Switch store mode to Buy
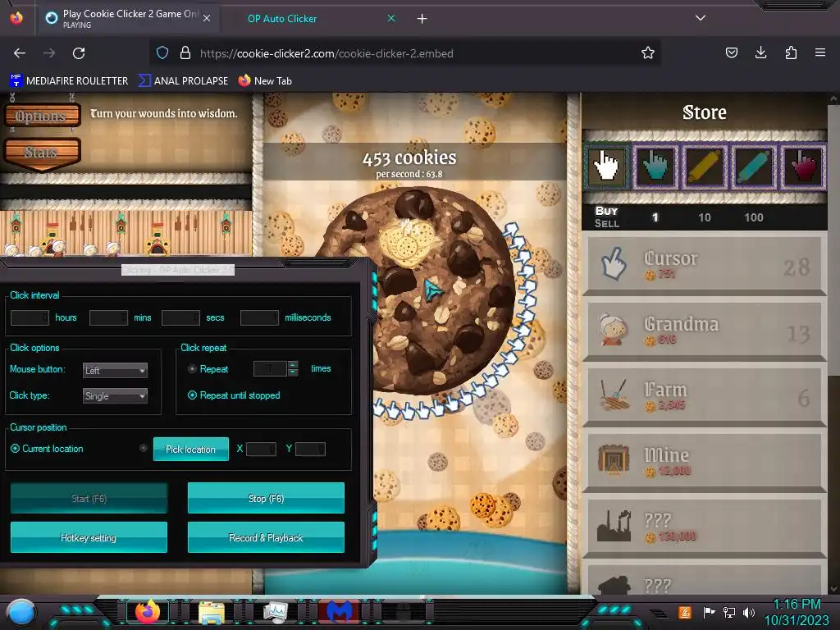Image resolution: width=840 pixels, height=630 pixels. (606, 211)
